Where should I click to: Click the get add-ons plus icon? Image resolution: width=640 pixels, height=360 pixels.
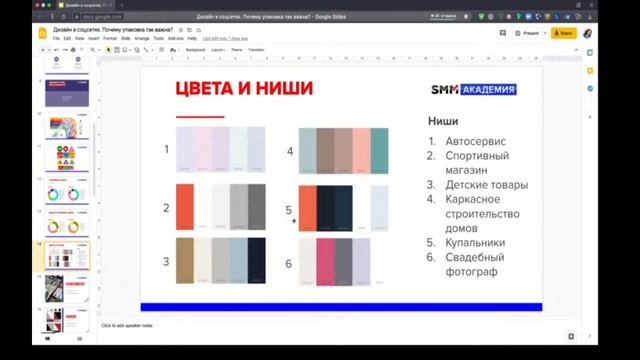590,117
